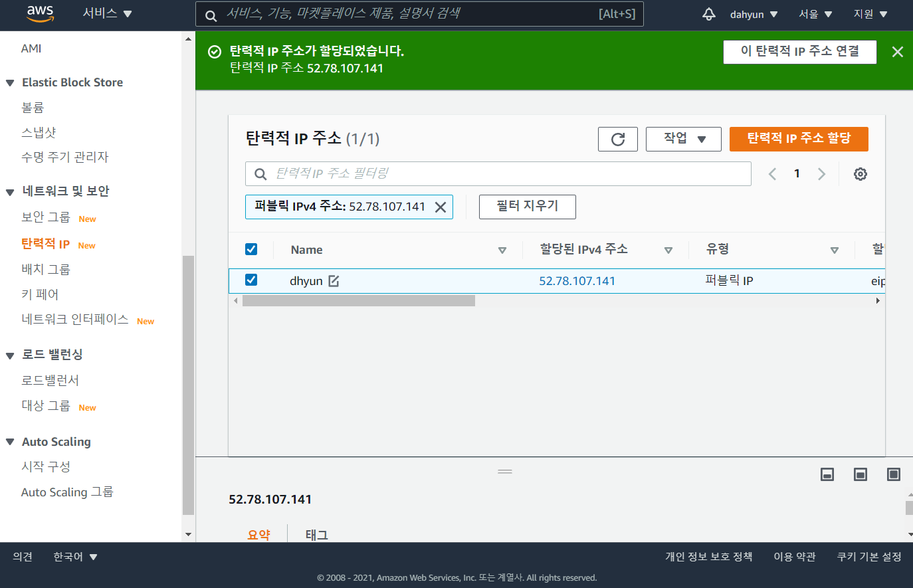
Task: Dismiss the green success banner
Action: [897, 52]
